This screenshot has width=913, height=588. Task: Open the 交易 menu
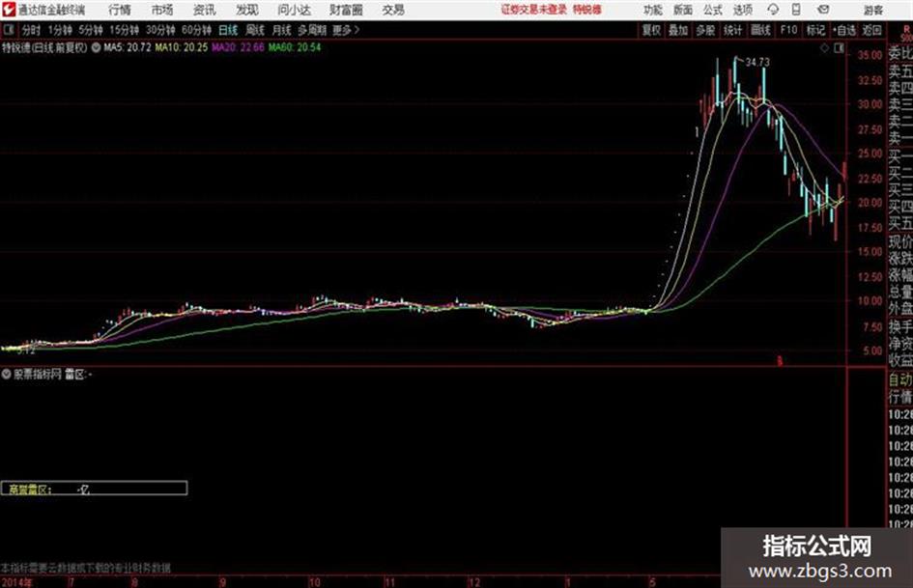[393, 10]
